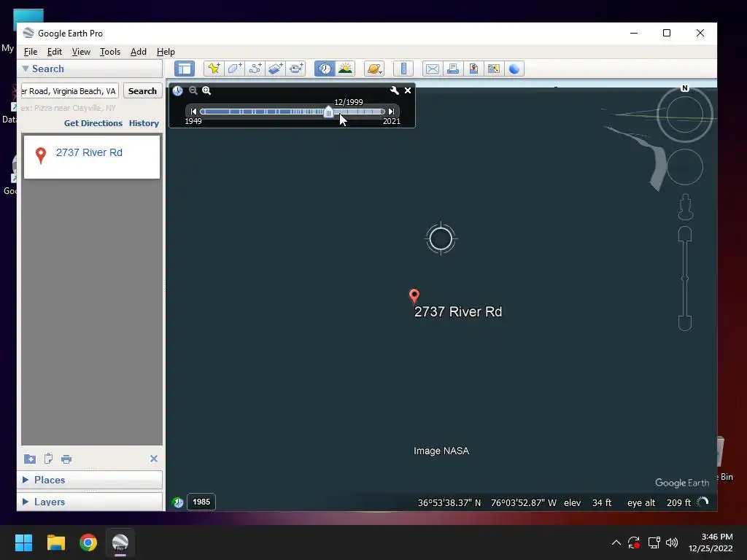Expand the Layers panel
The image size is (747, 560).
point(26,502)
